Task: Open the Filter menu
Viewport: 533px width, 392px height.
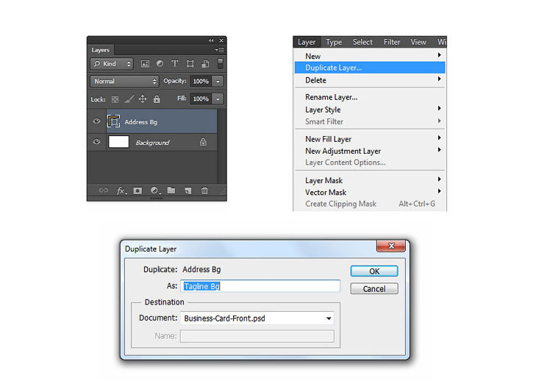Action: pos(392,42)
